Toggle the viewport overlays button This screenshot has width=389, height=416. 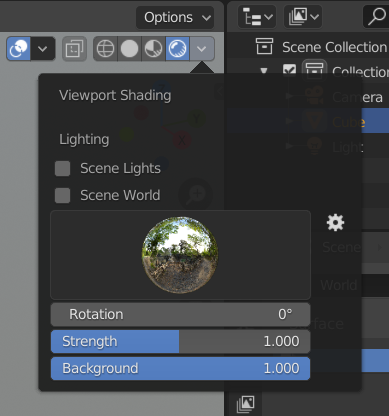[19, 49]
